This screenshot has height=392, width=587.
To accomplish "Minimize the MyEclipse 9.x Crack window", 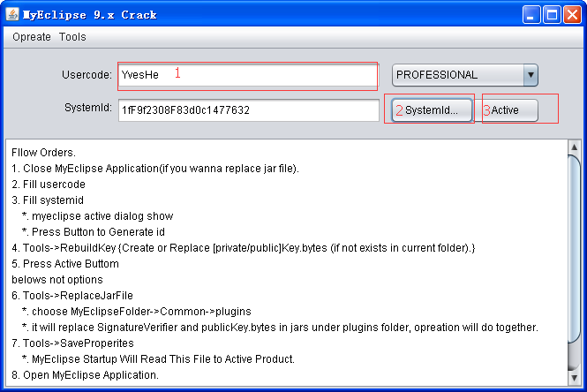I will 531,15.
